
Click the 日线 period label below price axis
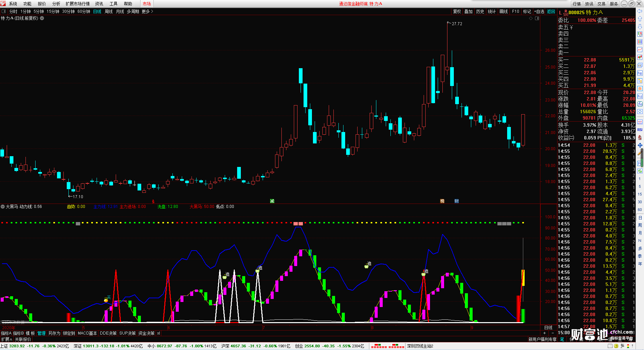pos(548,327)
